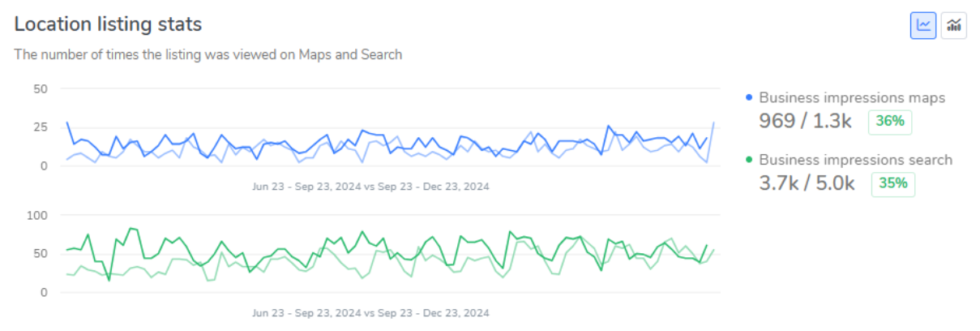This screenshot has height=331, width=980.
Task: Click the date range under the blue chart
Action: 370,187
